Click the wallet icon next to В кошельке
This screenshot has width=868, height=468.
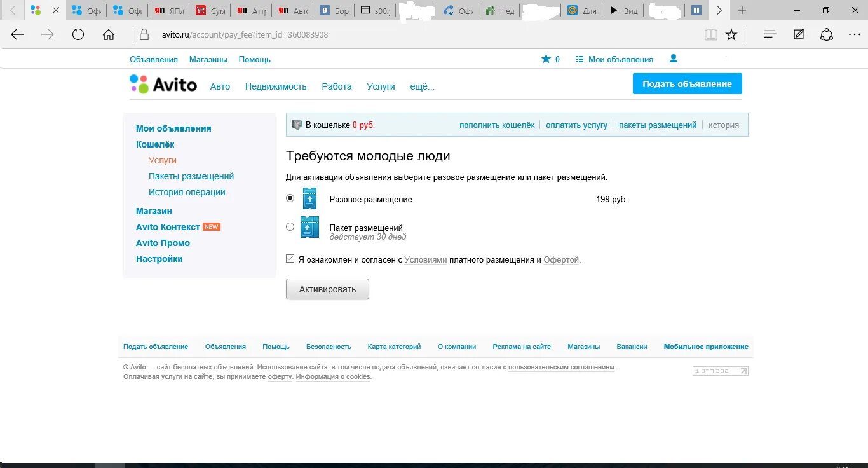(297, 125)
